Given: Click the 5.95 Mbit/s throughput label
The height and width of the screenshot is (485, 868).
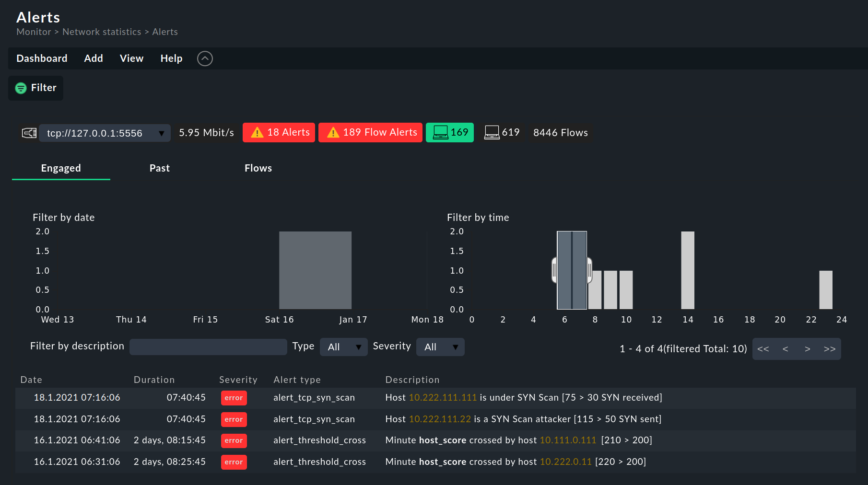Looking at the screenshot, I should point(206,133).
